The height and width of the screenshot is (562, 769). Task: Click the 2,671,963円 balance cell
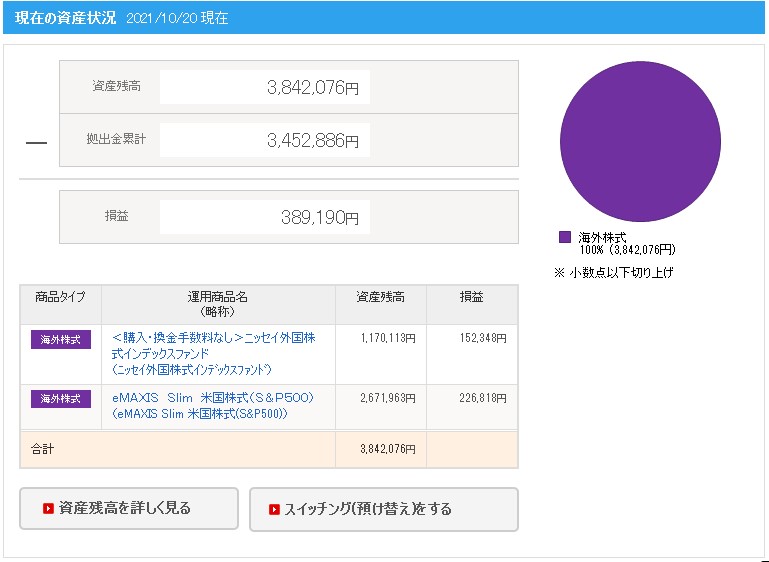[381, 407]
